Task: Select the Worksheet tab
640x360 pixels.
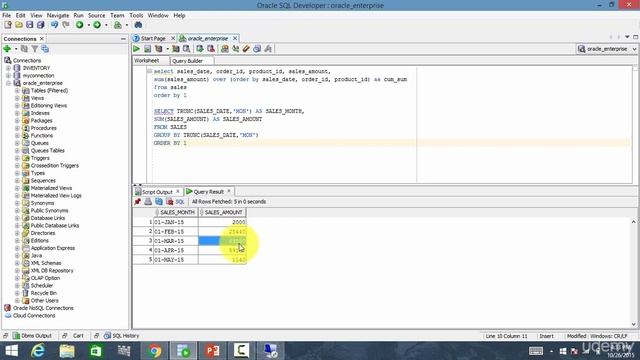Action: [147, 60]
